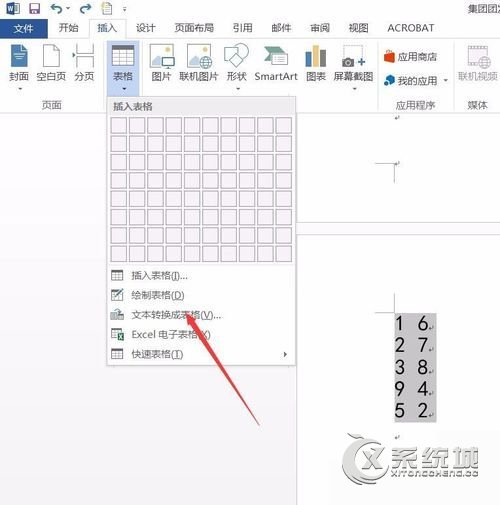This screenshot has height=505, width=500.
Task: Open the undo history dropdown arrow
Action: click(x=68, y=9)
